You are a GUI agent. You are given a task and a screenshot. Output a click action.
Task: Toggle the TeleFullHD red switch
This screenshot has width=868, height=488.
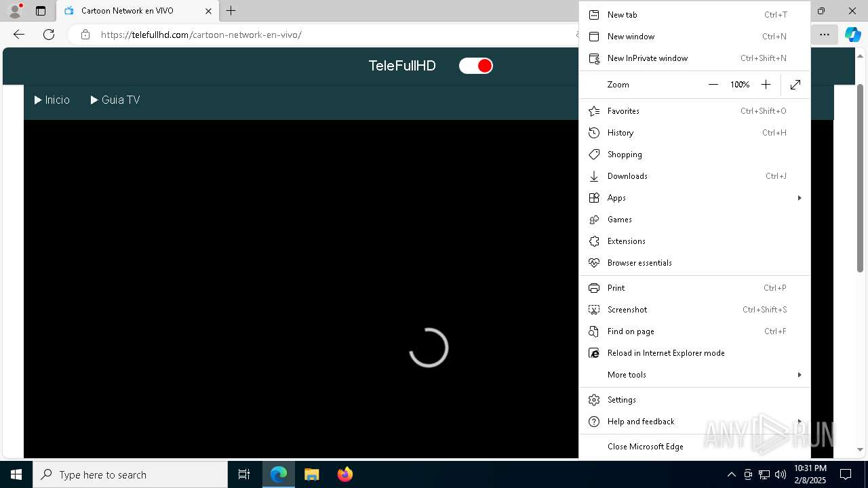tap(475, 66)
